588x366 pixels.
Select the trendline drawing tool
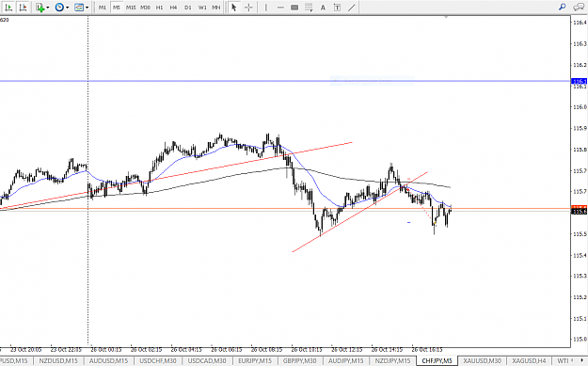[x=351, y=8]
